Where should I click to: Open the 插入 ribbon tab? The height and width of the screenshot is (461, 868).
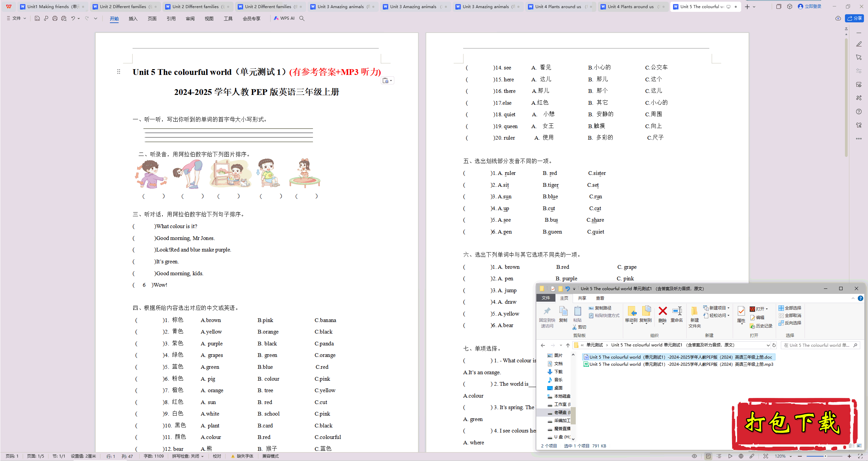133,19
